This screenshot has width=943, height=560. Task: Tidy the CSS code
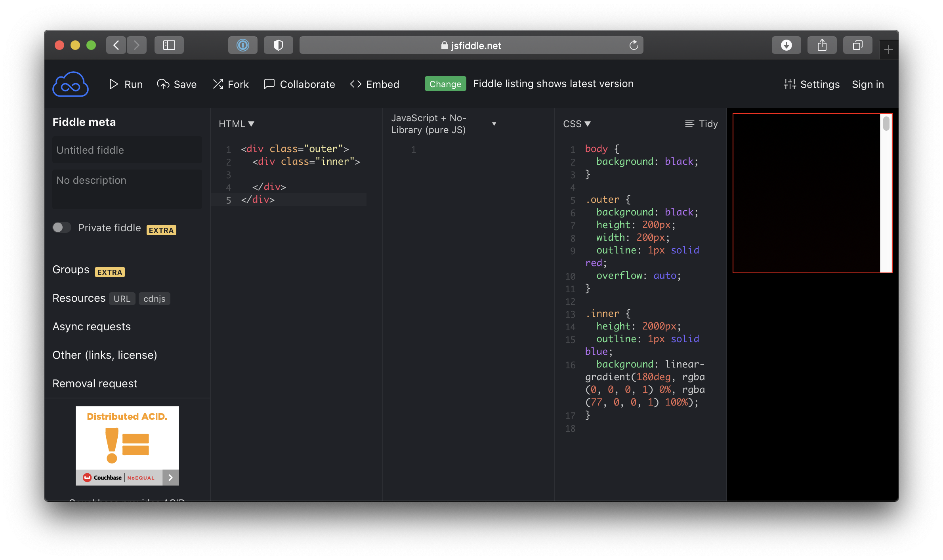(701, 124)
